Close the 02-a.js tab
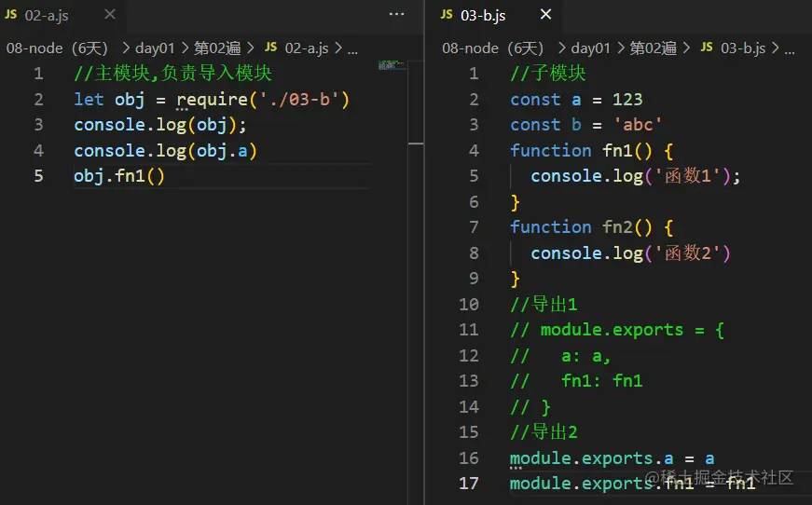This screenshot has width=812, height=505. click(x=110, y=15)
